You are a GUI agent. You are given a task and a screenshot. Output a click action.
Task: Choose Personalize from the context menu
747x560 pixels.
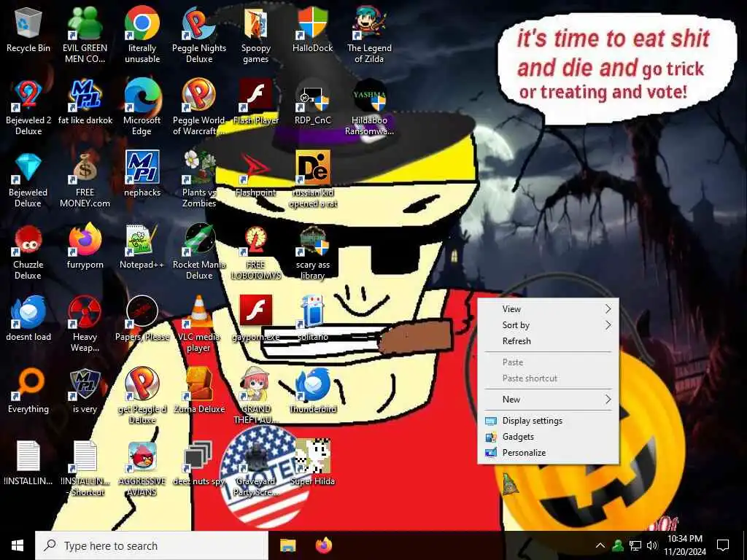[549, 453]
